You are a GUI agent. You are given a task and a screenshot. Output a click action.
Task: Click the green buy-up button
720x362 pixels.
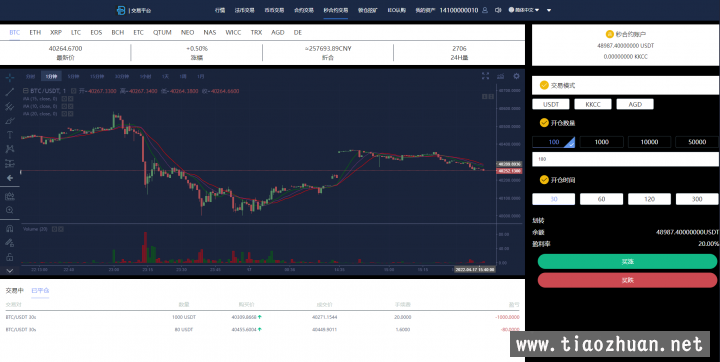click(627, 261)
